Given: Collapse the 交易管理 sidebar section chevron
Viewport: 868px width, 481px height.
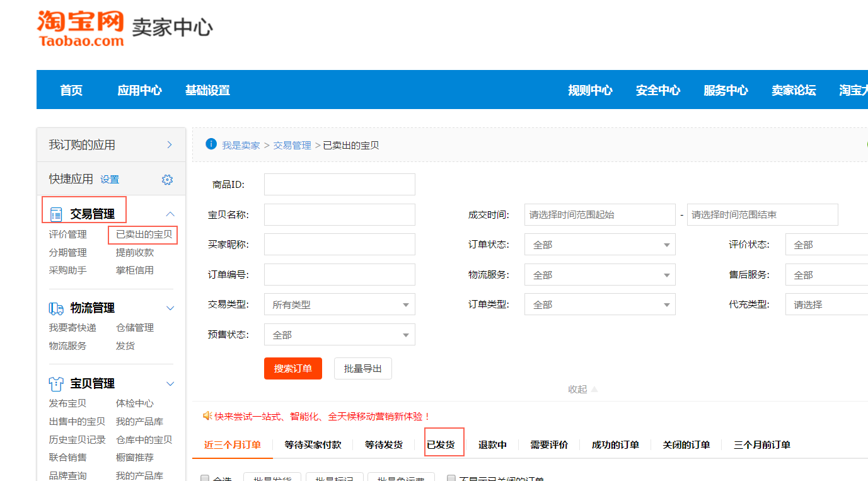Looking at the screenshot, I should click(x=170, y=214).
